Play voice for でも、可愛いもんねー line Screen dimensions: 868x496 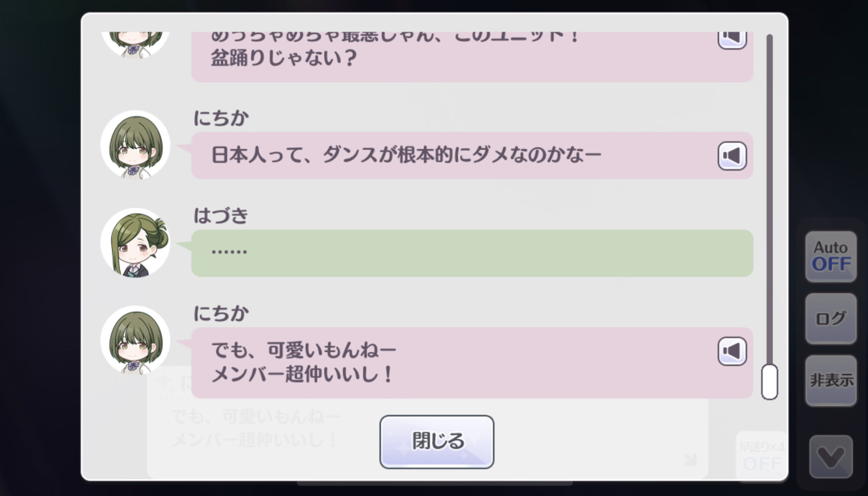click(x=732, y=351)
